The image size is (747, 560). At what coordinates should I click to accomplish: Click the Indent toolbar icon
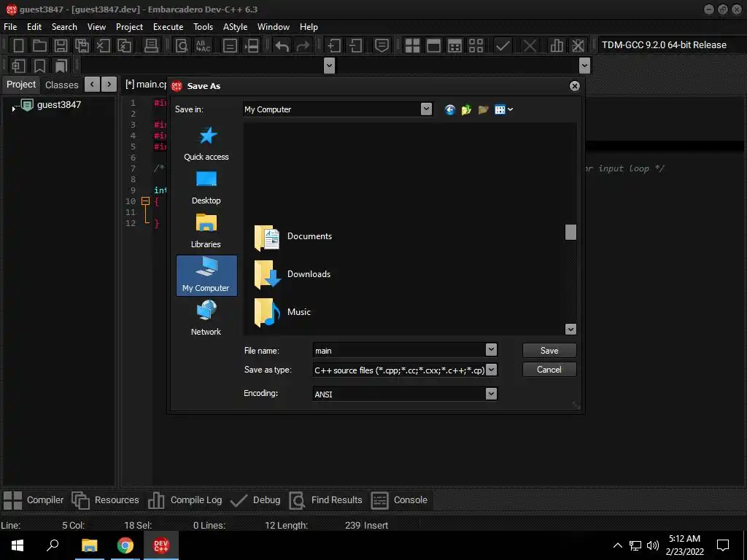pyautogui.click(x=333, y=46)
